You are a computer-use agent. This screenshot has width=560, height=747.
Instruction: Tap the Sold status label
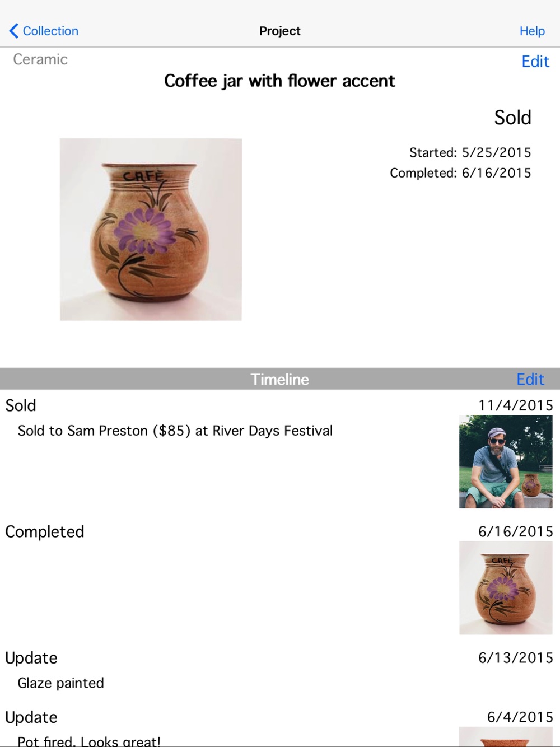tap(512, 118)
